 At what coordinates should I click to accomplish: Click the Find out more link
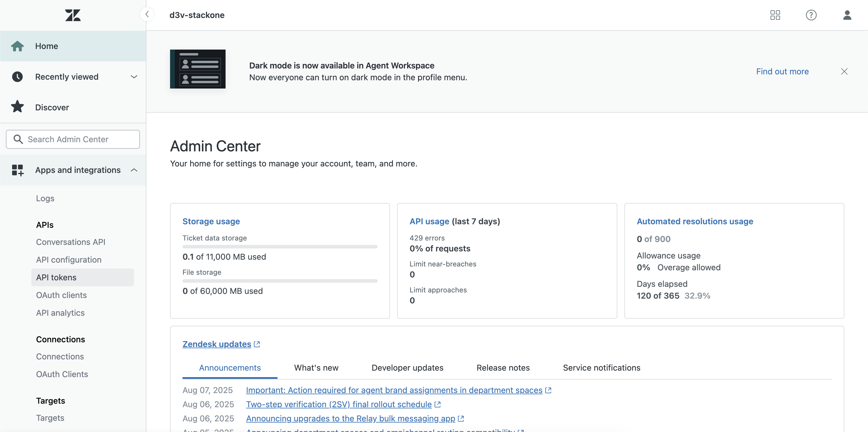point(782,71)
